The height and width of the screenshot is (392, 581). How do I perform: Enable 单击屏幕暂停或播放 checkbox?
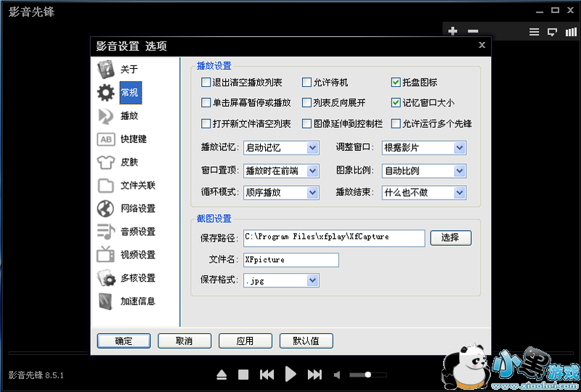(x=206, y=102)
